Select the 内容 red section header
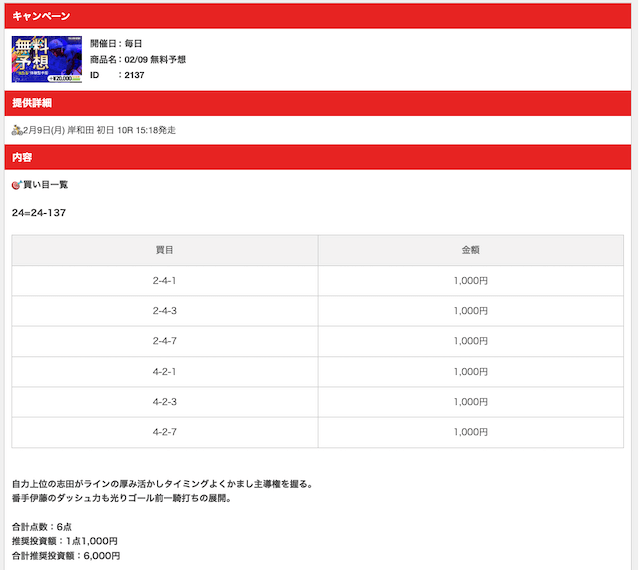This screenshot has height=570, width=640. click(x=319, y=158)
